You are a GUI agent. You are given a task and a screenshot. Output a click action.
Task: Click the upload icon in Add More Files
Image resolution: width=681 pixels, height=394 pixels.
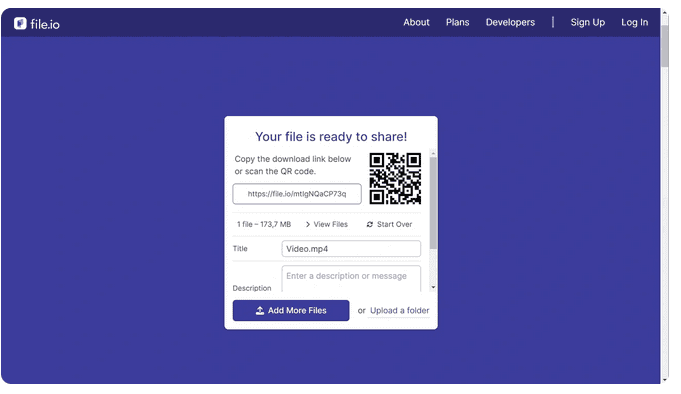click(260, 310)
